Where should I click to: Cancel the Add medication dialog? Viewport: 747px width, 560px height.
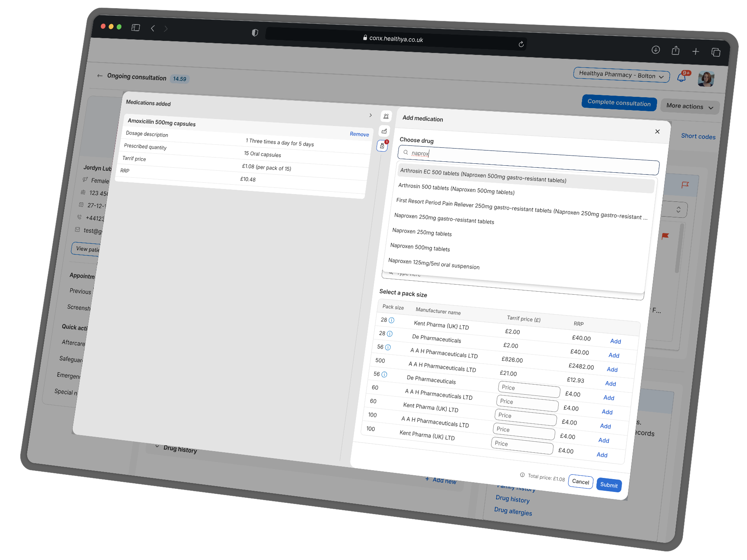point(580,482)
